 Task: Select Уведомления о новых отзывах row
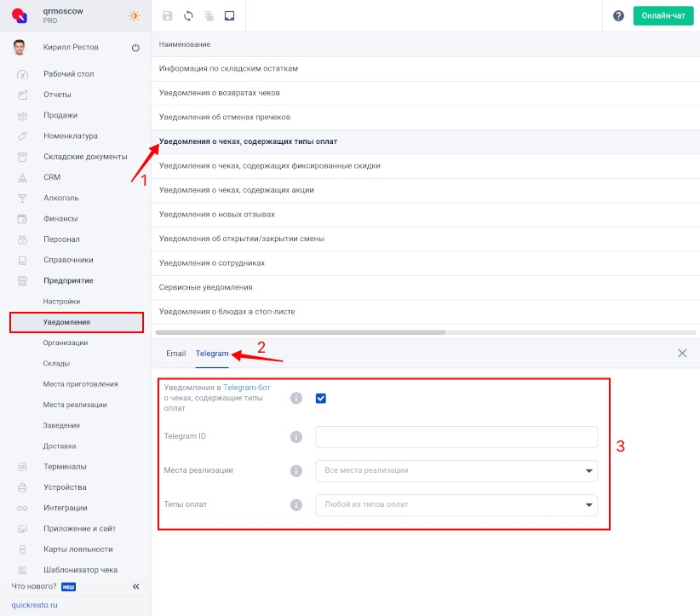(x=426, y=215)
